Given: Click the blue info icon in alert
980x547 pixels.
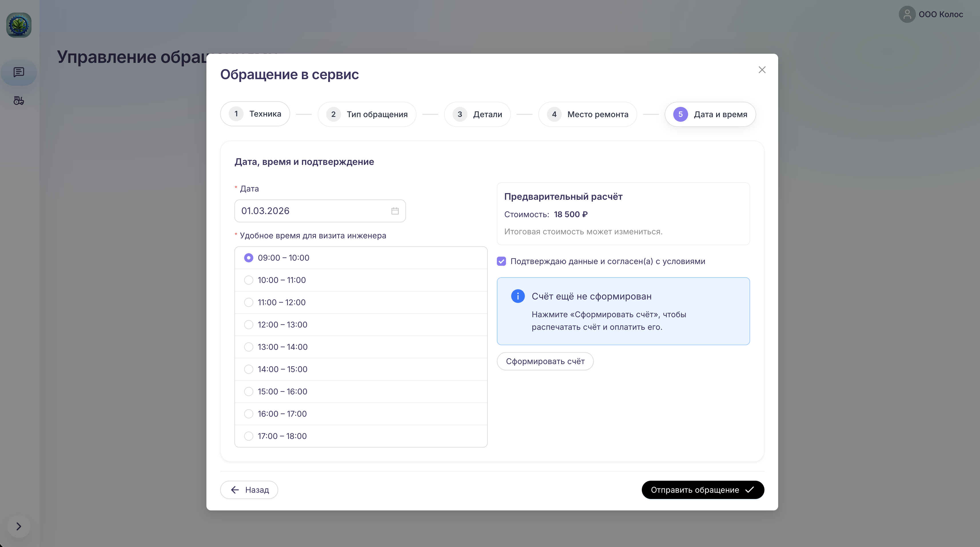Looking at the screenshot, I should pos(517,296).
